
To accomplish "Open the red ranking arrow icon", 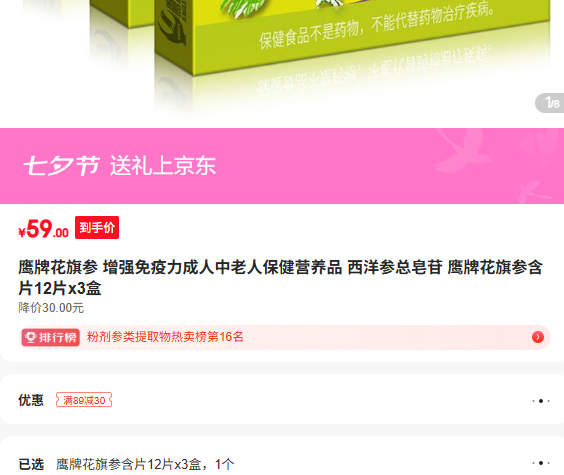I will (538, 337).
